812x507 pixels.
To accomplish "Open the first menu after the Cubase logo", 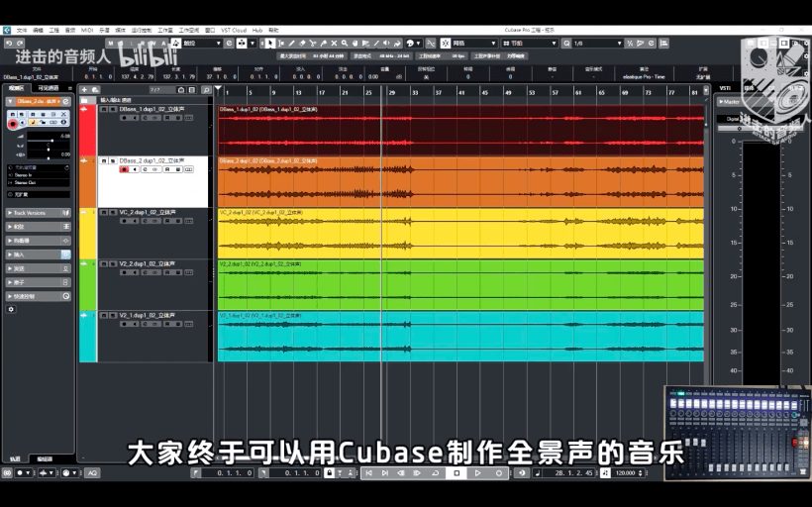I will pyautogui.click(x=21, y=30).
